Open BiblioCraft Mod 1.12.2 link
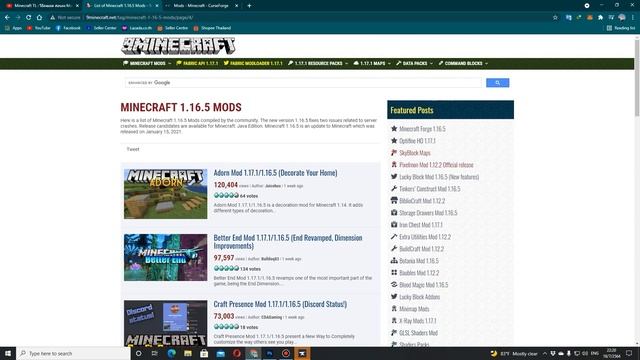This screenshot has height=360, width=640. pos(422,201)
